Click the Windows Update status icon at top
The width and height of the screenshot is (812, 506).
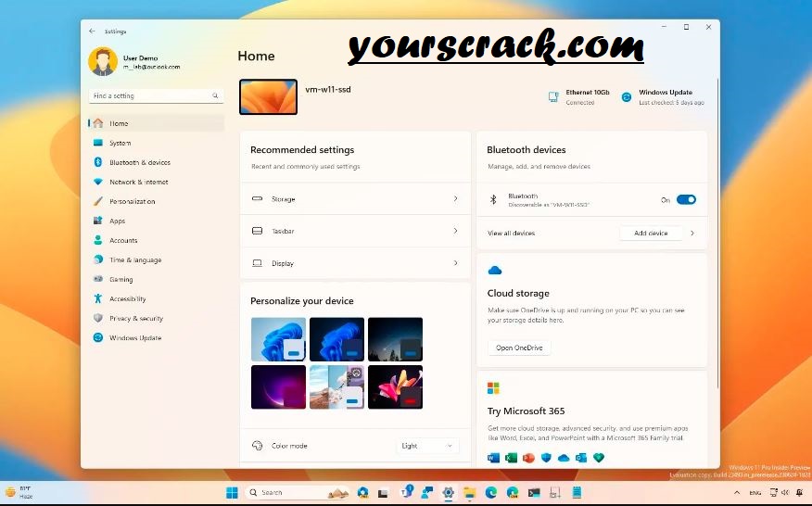[627, 97]
